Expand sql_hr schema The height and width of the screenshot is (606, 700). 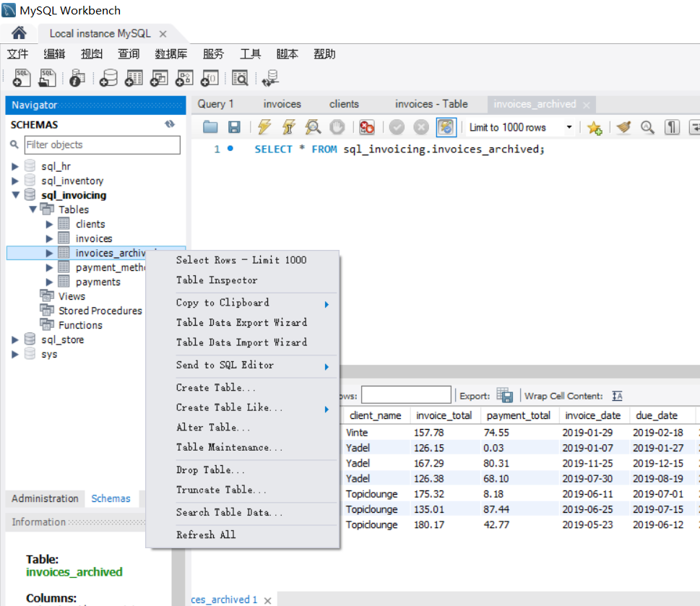point(15,166)
